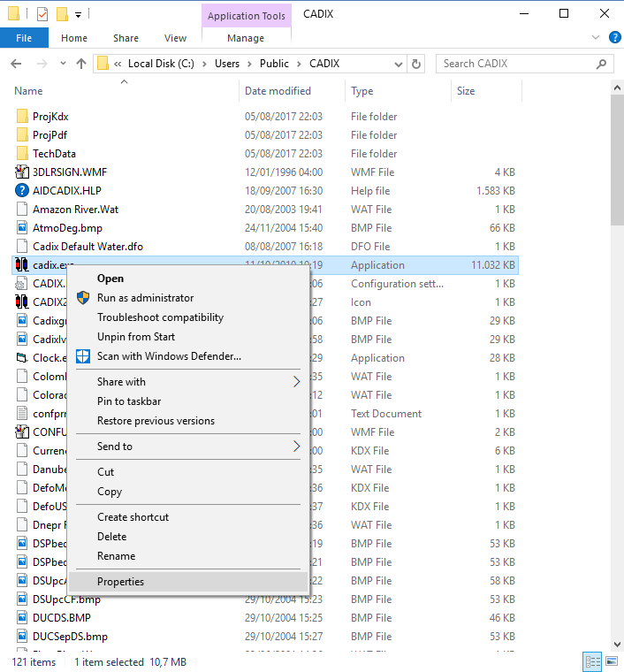Click the confpr text document icon
Viewport: 624px width, 672px height.
tap(22, 414)
